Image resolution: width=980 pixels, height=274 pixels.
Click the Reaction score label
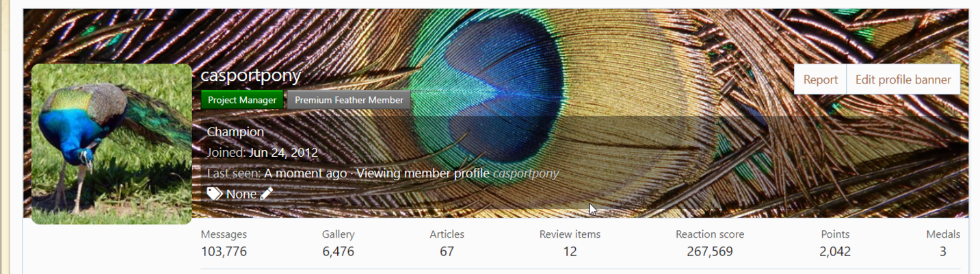click(710, 234)
